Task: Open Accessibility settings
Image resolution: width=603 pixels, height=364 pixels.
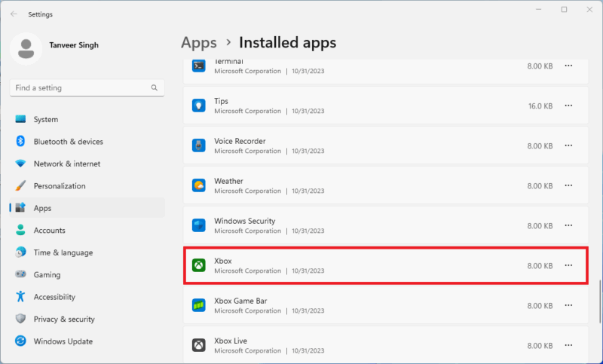Action: point(87,297)
